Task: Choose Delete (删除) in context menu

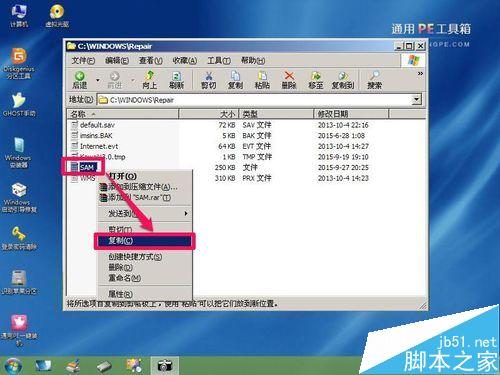Action: [x=145, y=267]
